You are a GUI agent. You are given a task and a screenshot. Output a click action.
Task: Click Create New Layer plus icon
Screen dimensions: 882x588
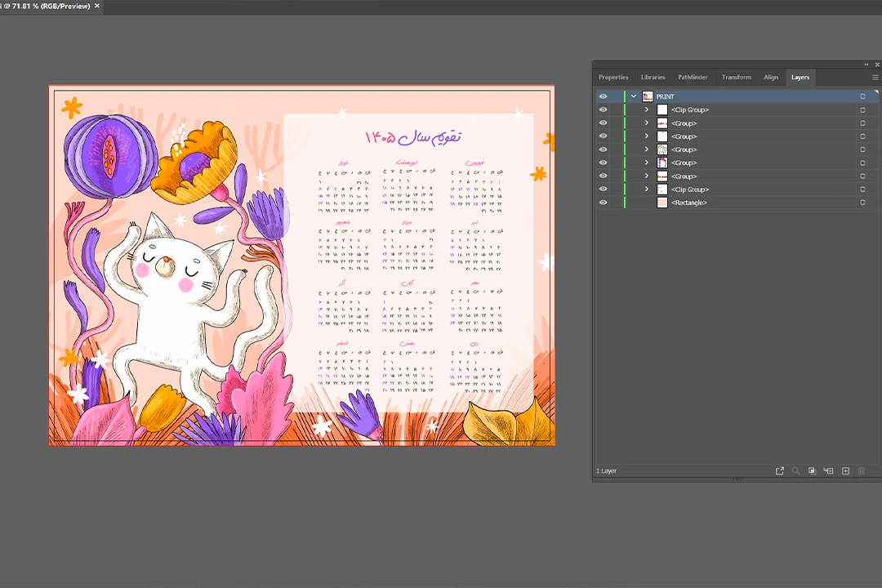[845, 471]
